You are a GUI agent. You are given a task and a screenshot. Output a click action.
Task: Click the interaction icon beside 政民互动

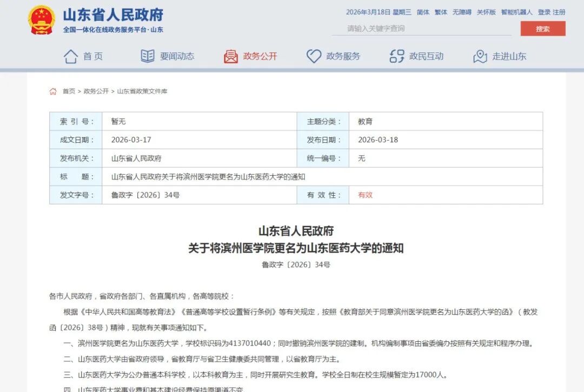[x=397, y=56]
